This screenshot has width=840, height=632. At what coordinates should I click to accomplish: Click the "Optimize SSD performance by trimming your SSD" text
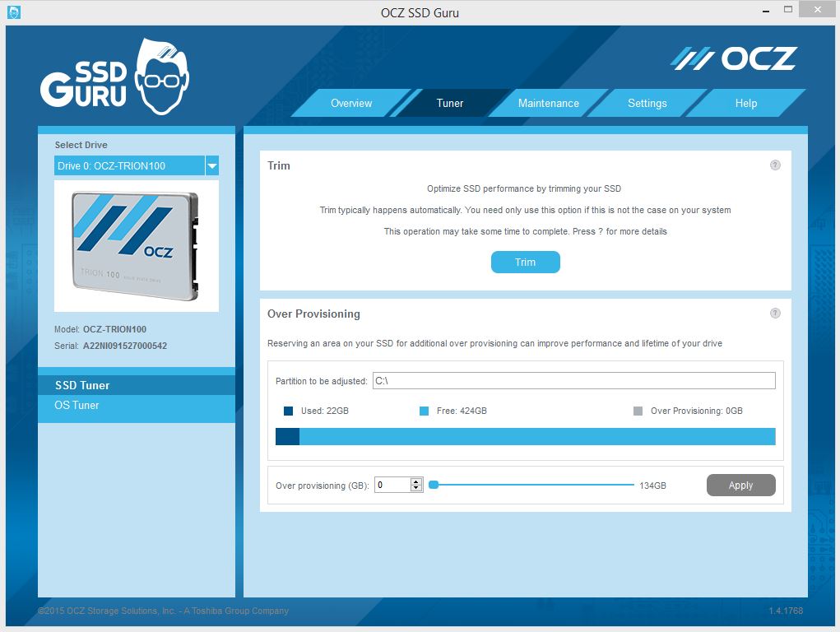524,188
